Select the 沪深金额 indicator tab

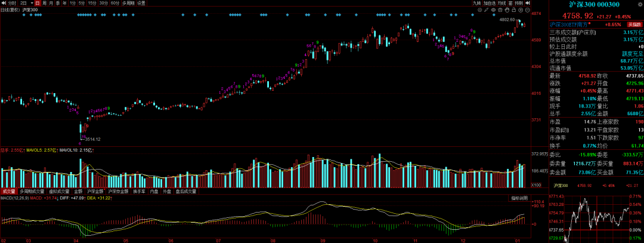pos(95,191)
